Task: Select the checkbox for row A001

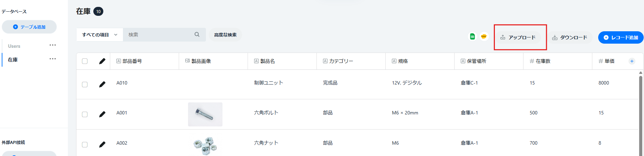Action: (85, 114)
